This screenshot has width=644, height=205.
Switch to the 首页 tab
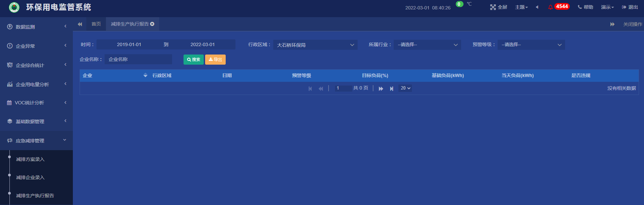[x=96, y=24]
